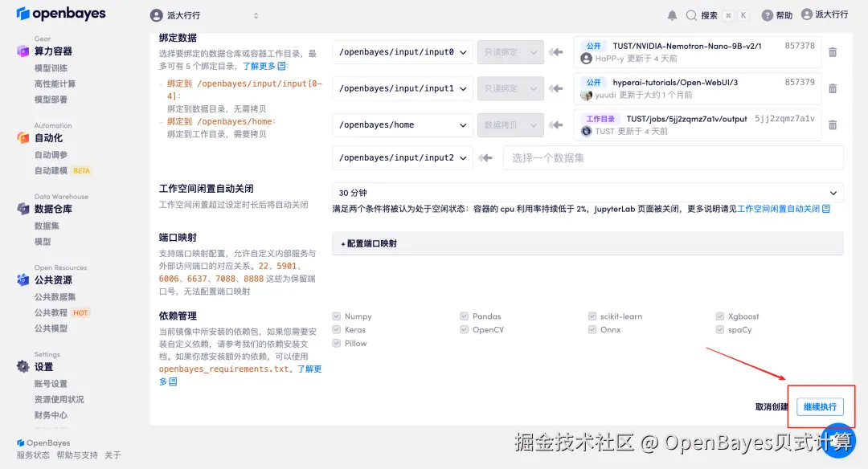The image size is (868, 469).
Task: Open 资源使用状况 in the sidebar
Action: (x=59, y=399)
